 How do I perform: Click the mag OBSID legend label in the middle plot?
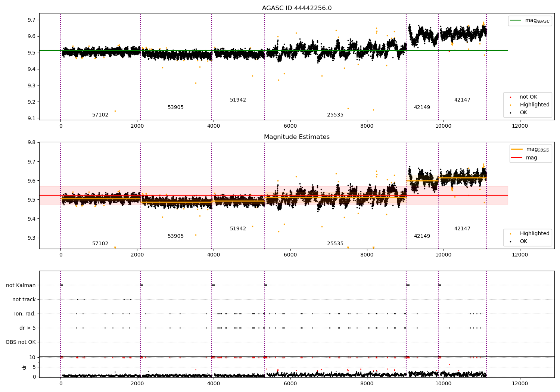pyautogui.click(x=538, y=150)
